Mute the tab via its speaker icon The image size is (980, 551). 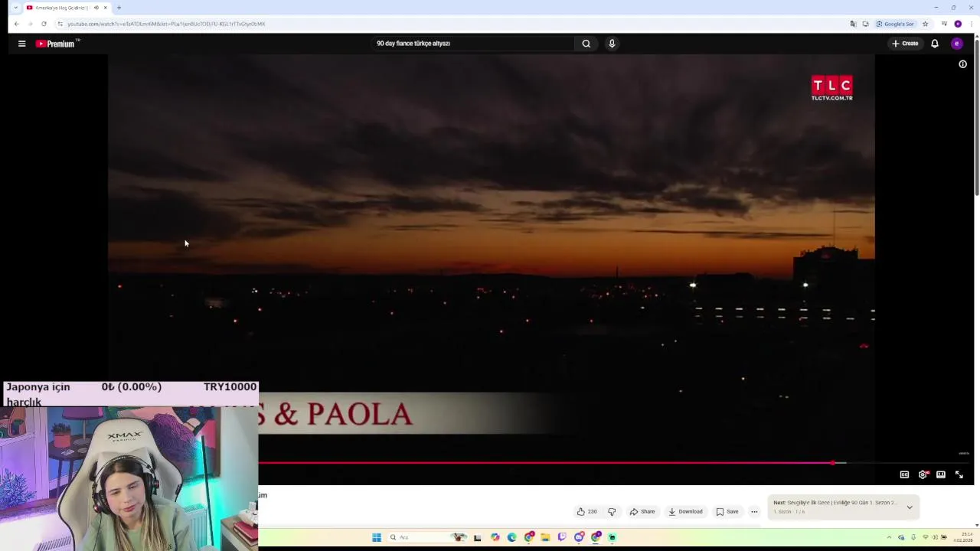(96, 8)
